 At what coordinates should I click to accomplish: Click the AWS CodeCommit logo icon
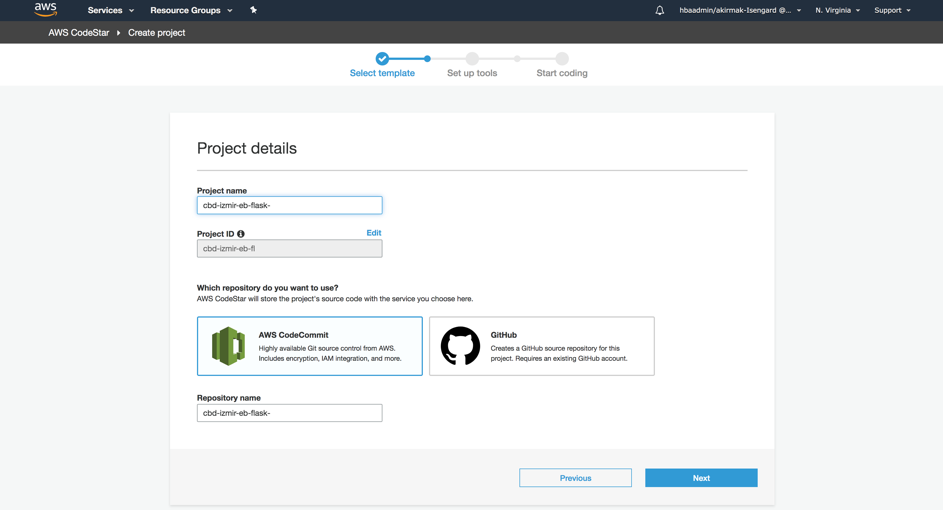(229, 346)
